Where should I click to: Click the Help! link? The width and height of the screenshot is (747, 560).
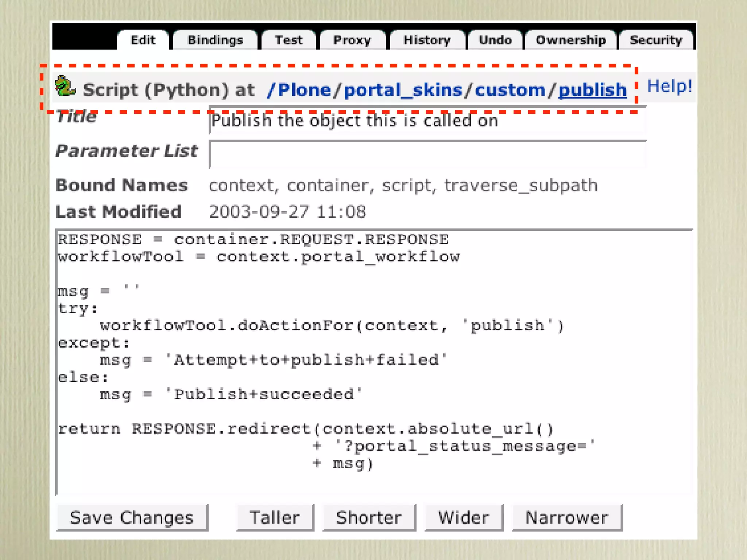[669, 86]
